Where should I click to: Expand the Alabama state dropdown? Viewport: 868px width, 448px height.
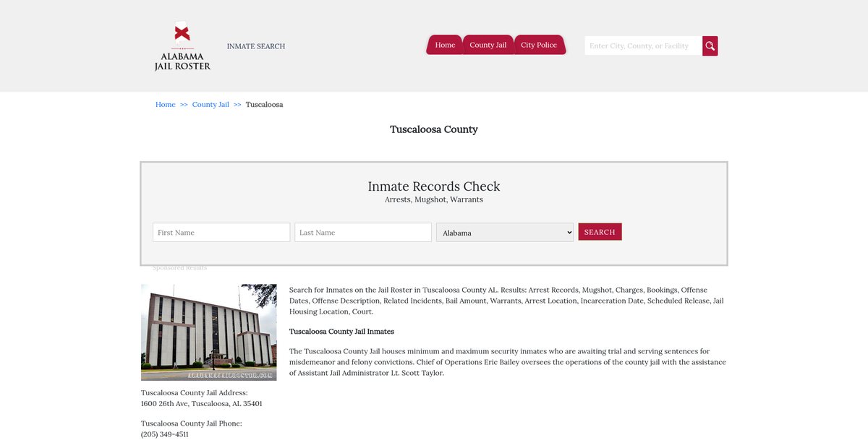tap(505, 233)
